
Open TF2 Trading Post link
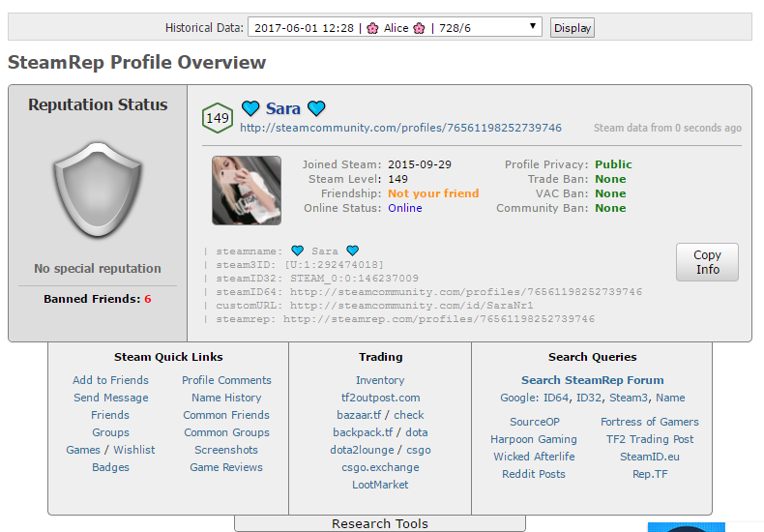(x=650, y=439)
